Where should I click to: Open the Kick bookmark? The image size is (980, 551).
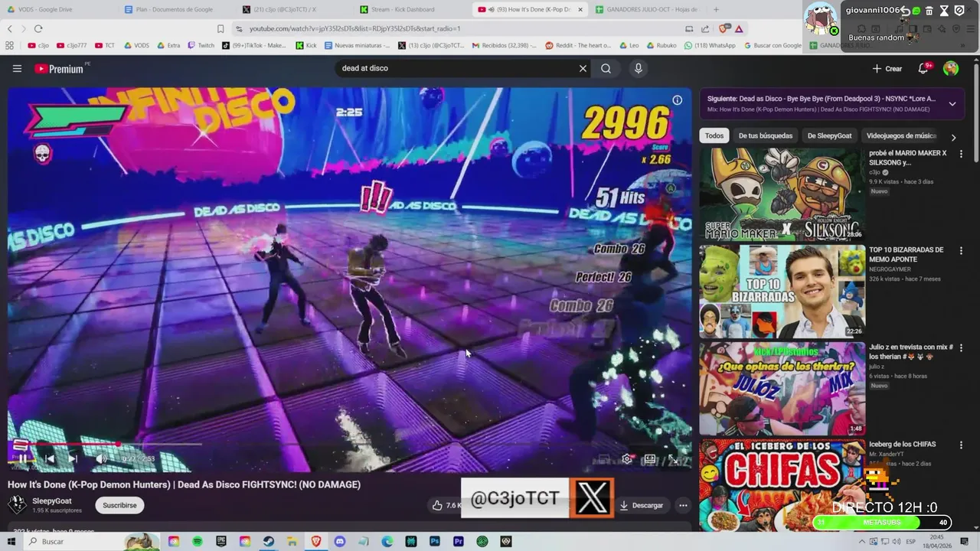pos(306,45)
